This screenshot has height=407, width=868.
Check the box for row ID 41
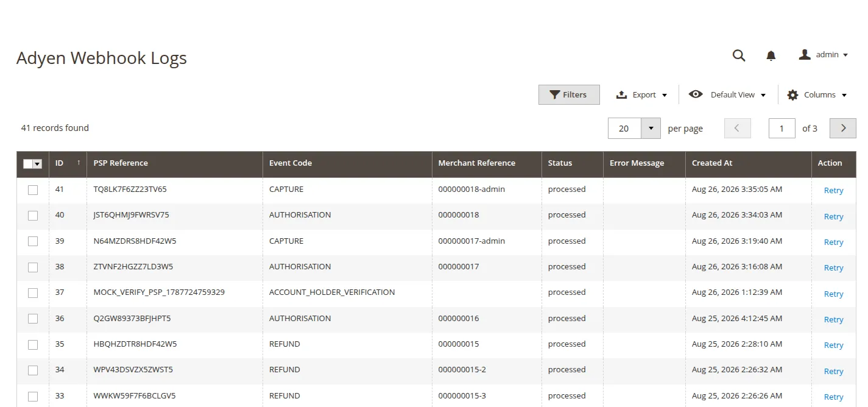(33, 190)
